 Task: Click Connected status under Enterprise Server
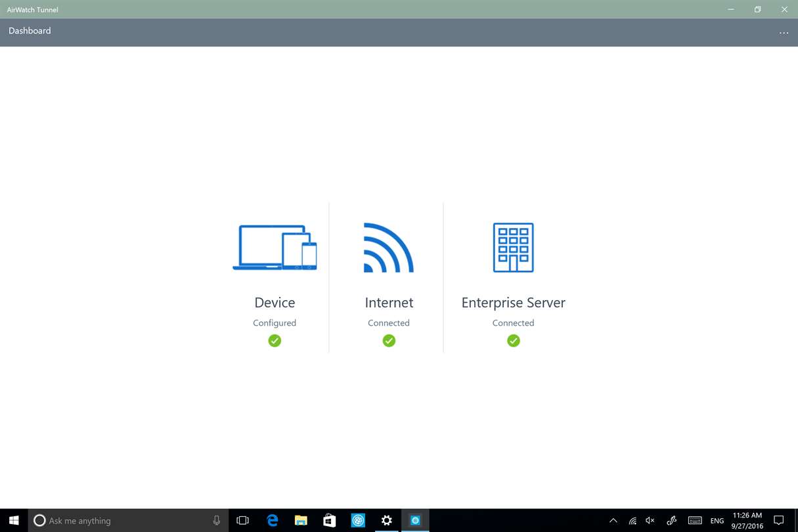514,322
